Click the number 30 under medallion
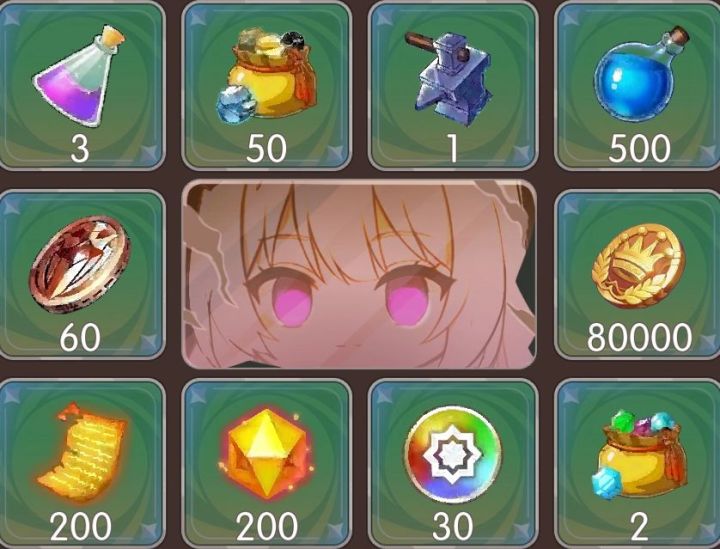 click(x=453, y=527)
